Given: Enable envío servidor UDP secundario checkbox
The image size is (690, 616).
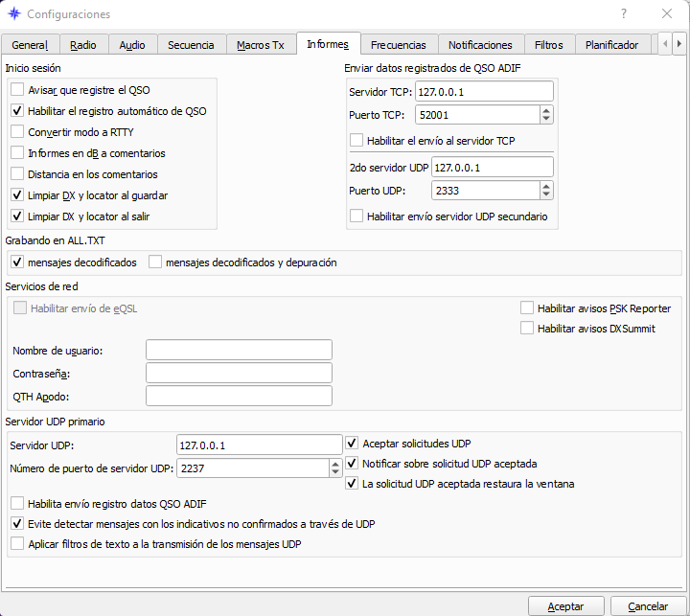Looking at the screenshot, I should tap(356, 217).
